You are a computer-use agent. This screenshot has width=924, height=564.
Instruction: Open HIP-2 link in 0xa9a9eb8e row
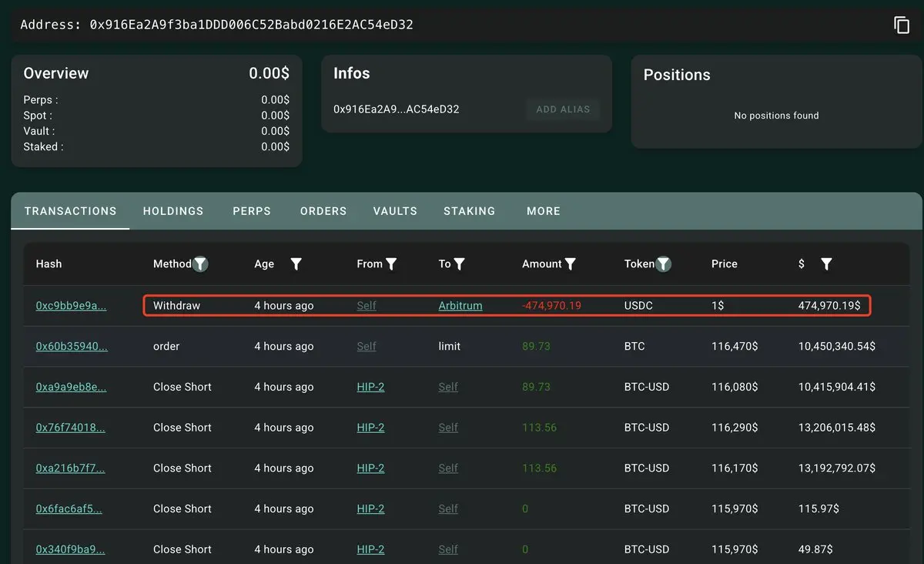pyautogui.click(x=370, y=388)
